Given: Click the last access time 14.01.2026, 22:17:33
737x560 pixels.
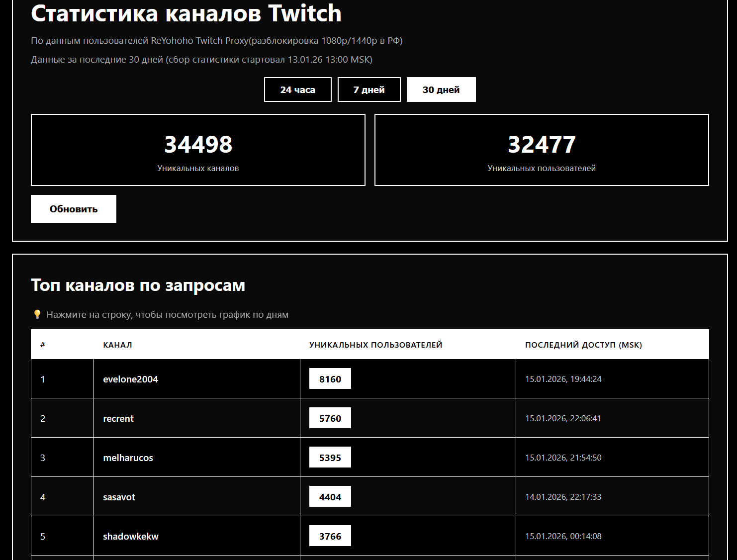Looking at the screenshot, I should [x=563, y=497].
